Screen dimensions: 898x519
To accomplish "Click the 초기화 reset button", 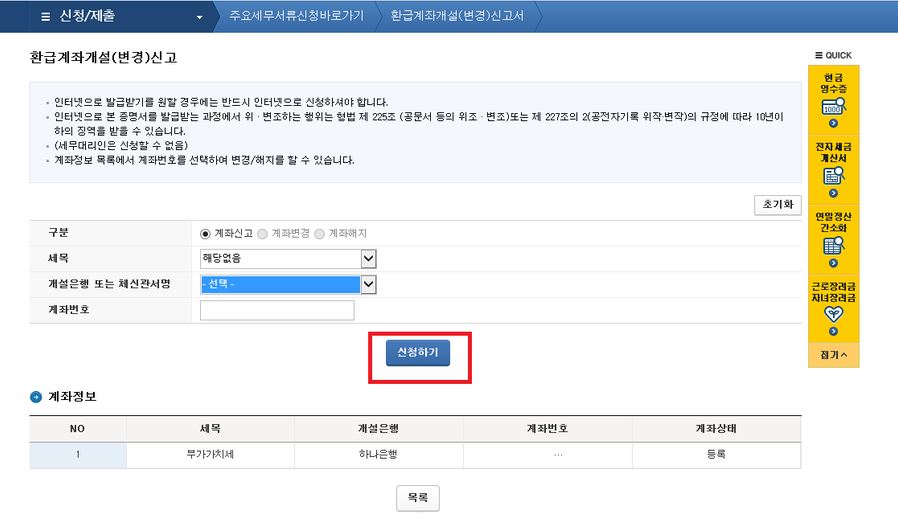I will coord(777,205).
